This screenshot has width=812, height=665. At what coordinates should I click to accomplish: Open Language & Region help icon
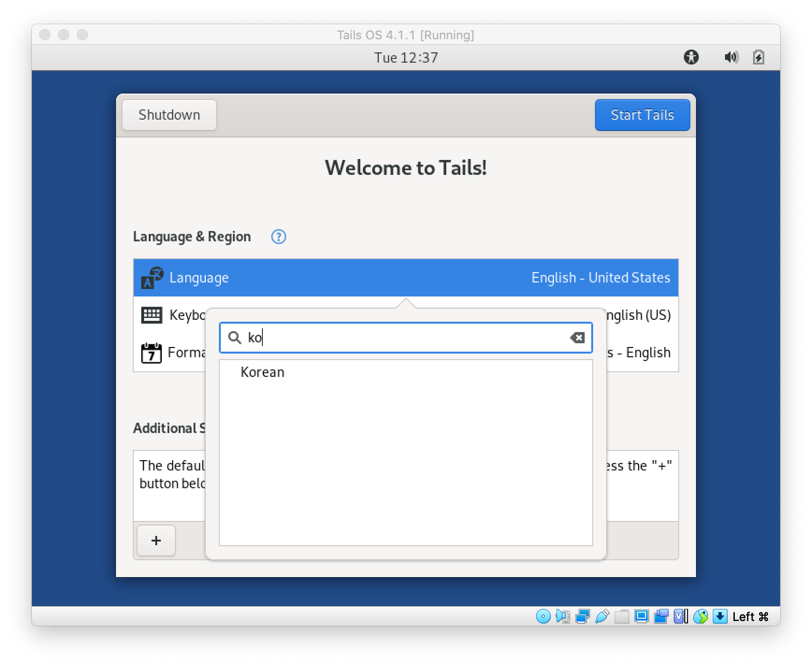click(x=278, y=237)
